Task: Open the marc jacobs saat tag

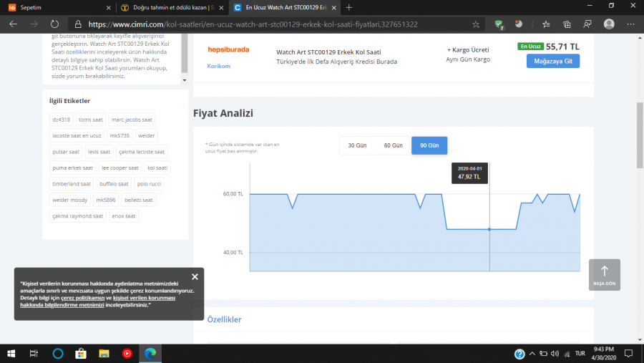Action: [x=132, y=120]
